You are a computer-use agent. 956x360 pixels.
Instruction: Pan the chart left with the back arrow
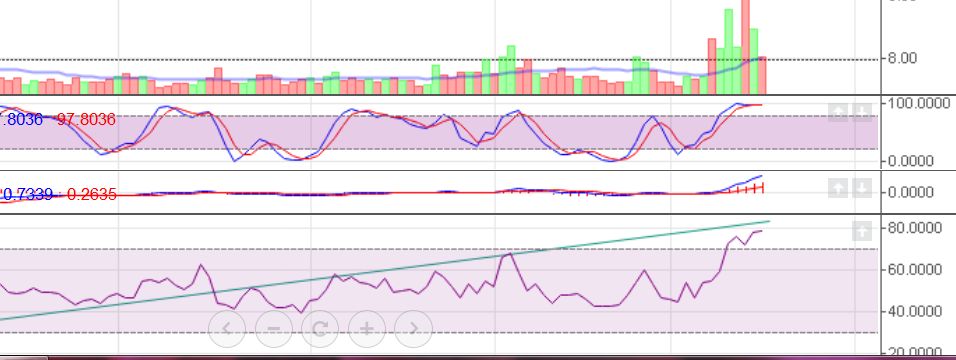(227, 329)
